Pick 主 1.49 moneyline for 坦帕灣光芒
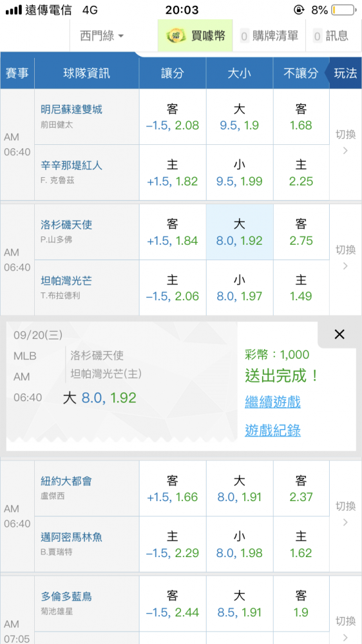This screenshot has width=362, height=644. click(301, 287)
